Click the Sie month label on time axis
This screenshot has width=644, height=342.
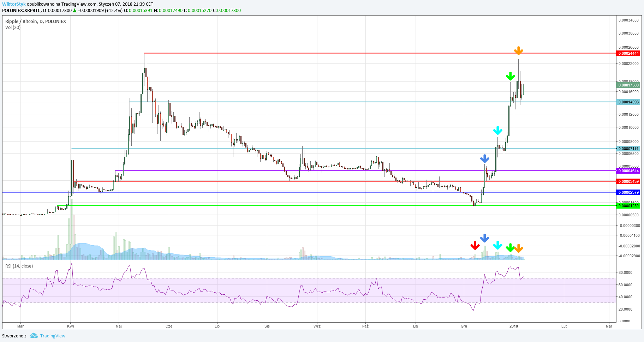[x=267, y=326]
